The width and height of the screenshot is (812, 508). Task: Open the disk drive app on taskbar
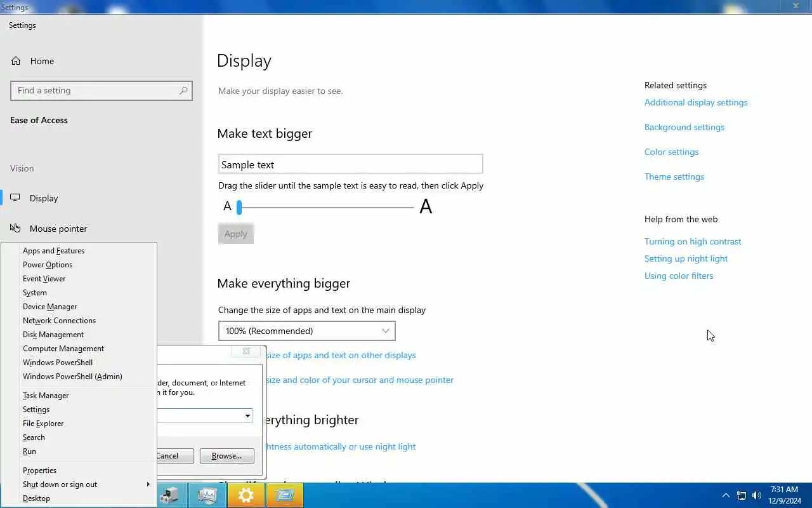pyautogui.click(x=169, y=495)
